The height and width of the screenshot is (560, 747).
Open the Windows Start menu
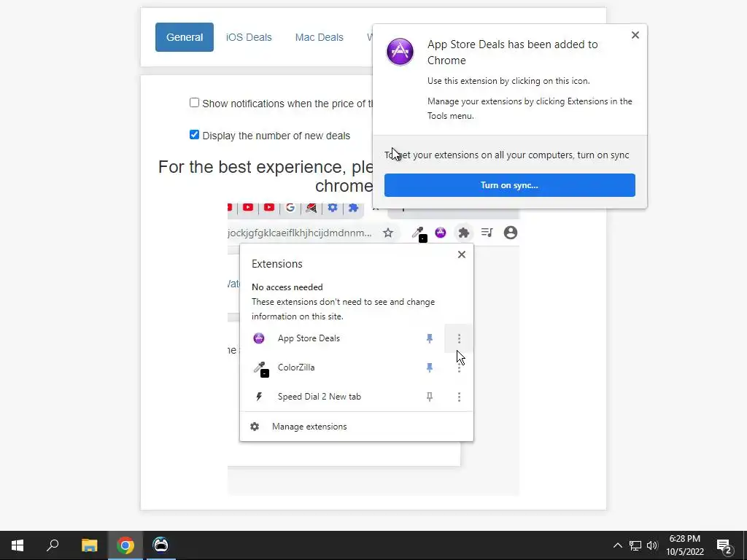tap(18, 545)
